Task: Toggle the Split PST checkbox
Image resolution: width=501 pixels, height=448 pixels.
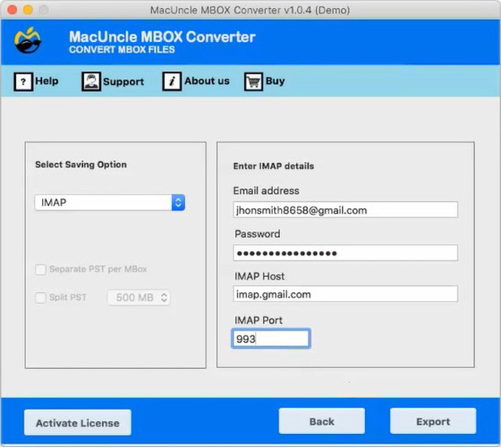Action: click(x=40, y=298)
